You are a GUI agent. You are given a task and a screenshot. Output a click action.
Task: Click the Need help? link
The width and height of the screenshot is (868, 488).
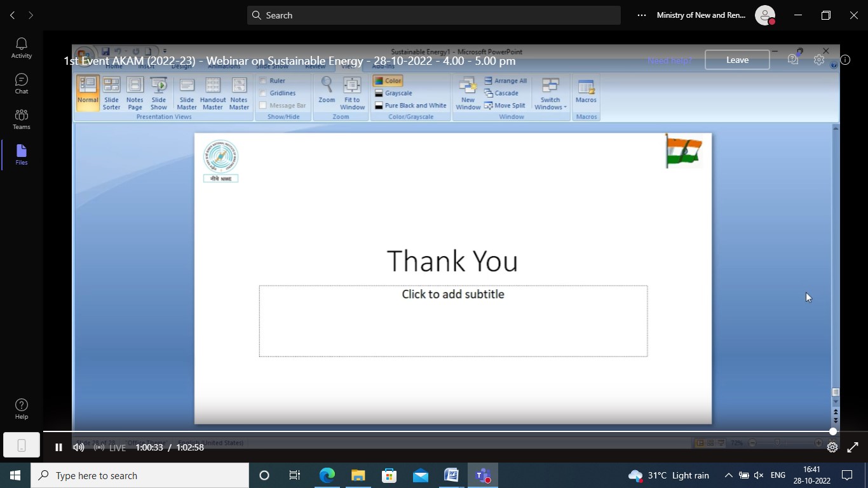coord(670,60)
